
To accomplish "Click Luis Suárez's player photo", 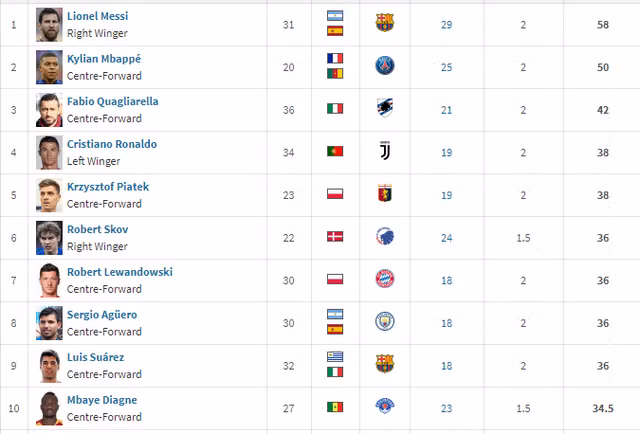I will [49, 365].
